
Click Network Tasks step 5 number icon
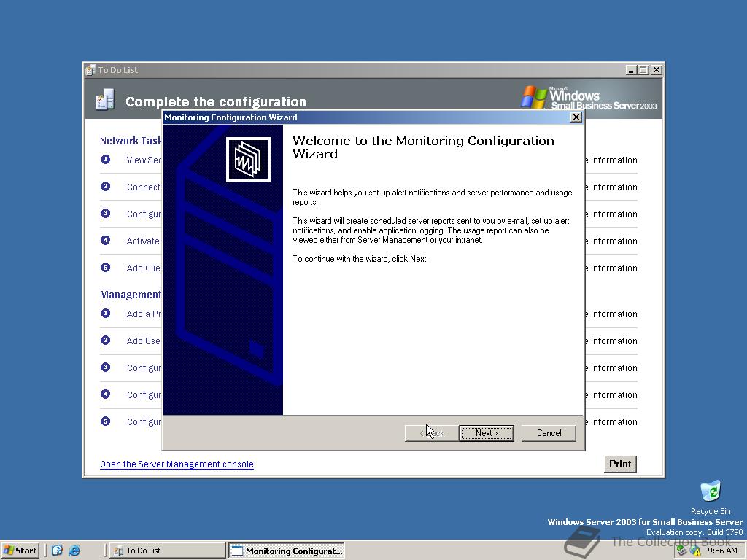[105, 268]
